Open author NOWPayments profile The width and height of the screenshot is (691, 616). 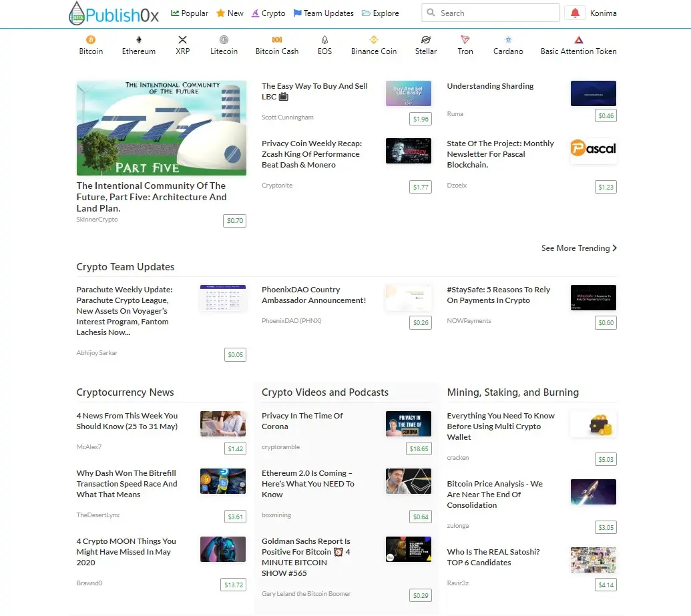tap(469, 321)
